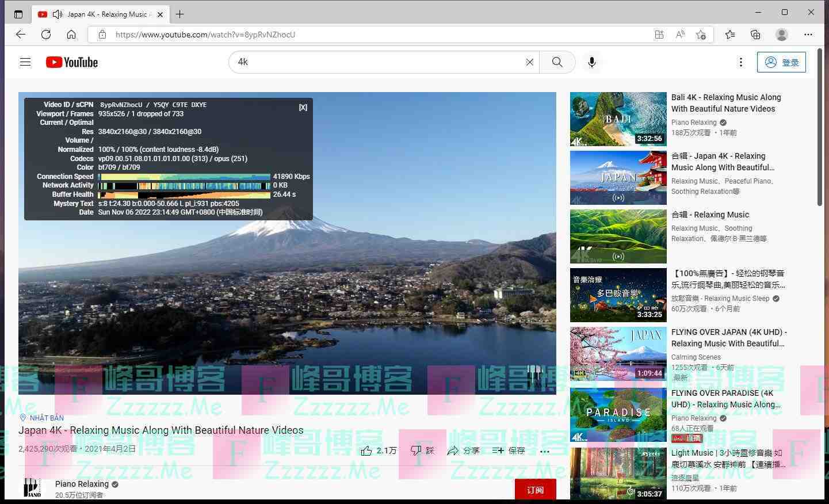Image resolution: width=829 pixels, height=504 pixels.
Task: Open the Piano Relaxing channel link
Action: (x=82, y=484)
